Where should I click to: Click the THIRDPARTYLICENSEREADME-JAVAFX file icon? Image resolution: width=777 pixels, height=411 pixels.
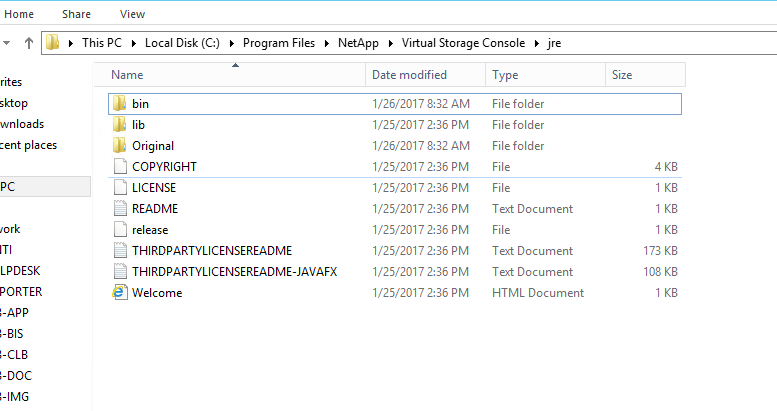point(119,272)
